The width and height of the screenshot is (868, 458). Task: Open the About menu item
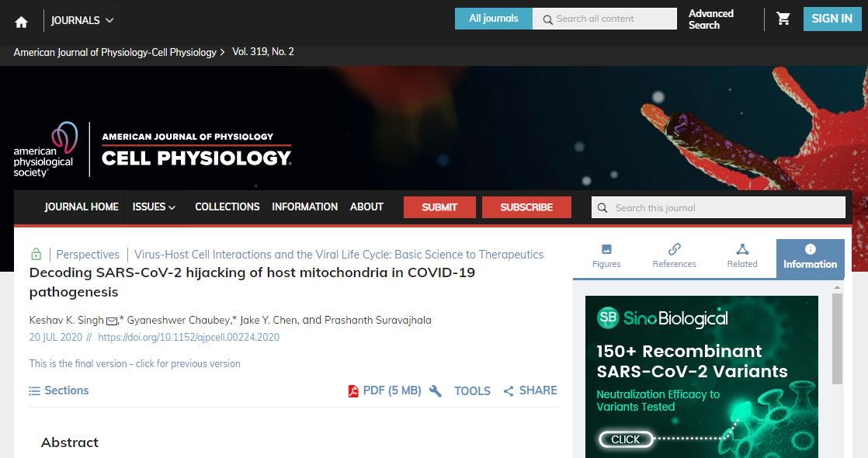tap(366, 207)
